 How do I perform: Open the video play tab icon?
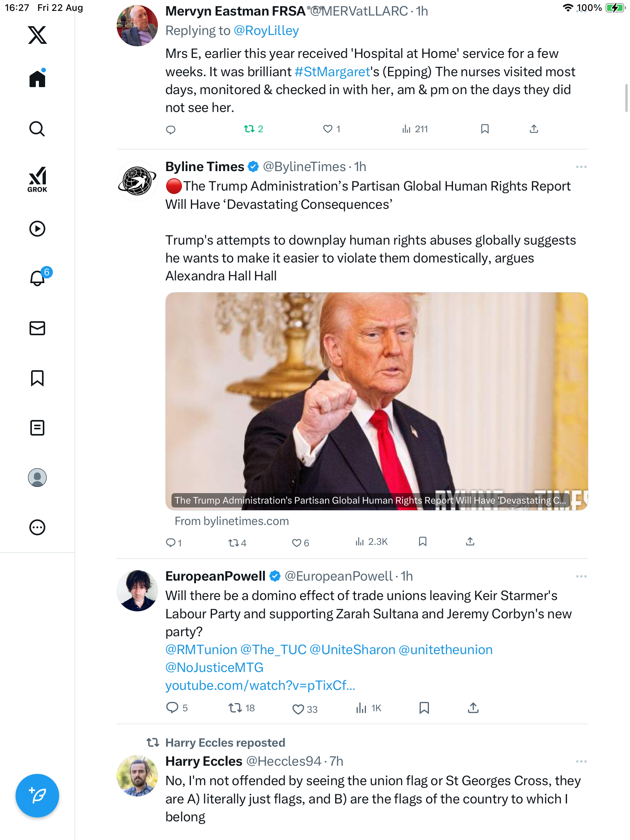(37, 229)
